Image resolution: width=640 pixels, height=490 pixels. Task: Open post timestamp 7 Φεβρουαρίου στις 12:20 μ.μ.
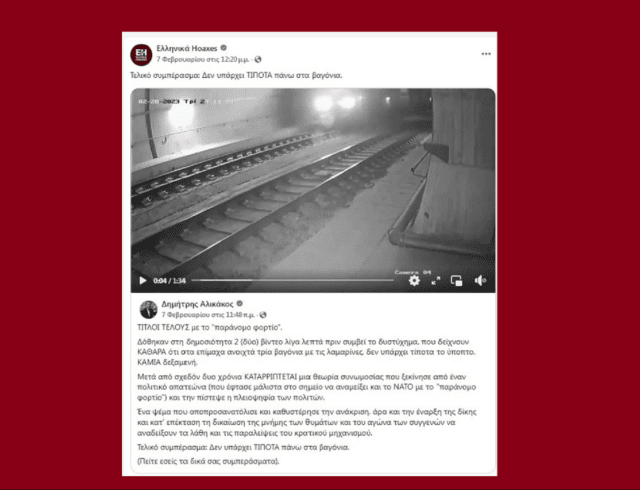pos(203,60)
